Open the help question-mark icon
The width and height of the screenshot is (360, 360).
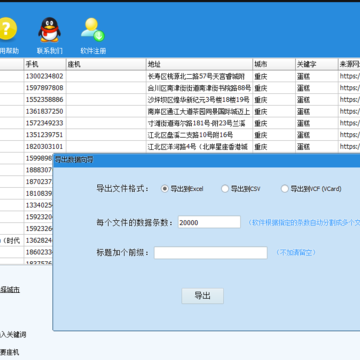(6, 29)
